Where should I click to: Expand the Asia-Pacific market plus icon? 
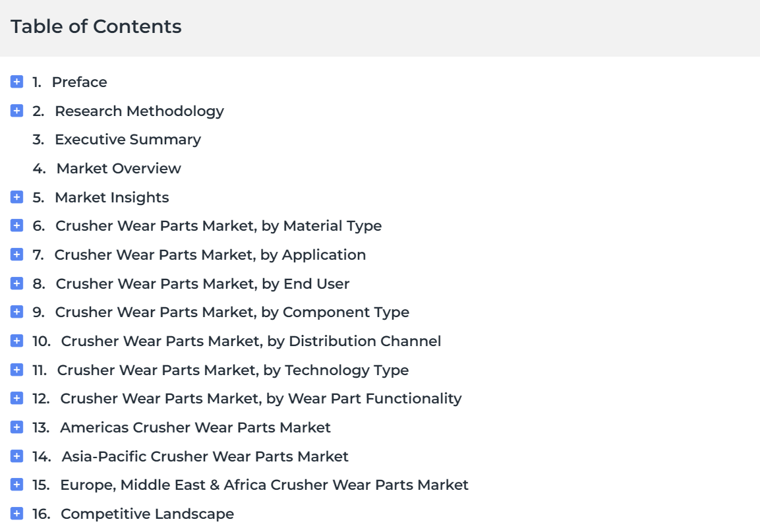tap(17, 456)
